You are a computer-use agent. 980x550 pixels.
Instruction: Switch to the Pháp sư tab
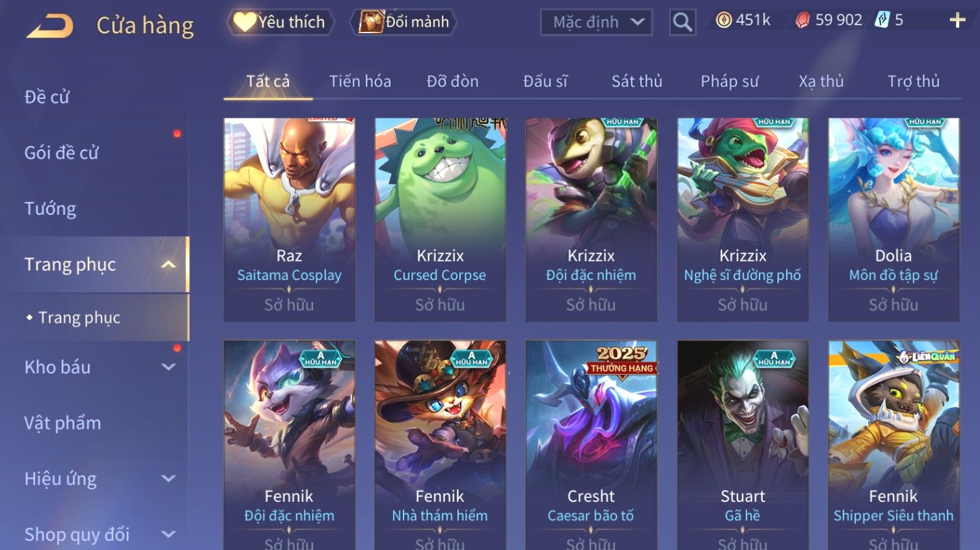[729, 81]
